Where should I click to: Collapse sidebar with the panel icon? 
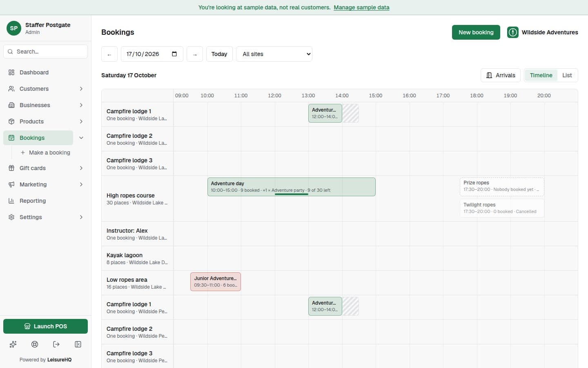(78, 344)
